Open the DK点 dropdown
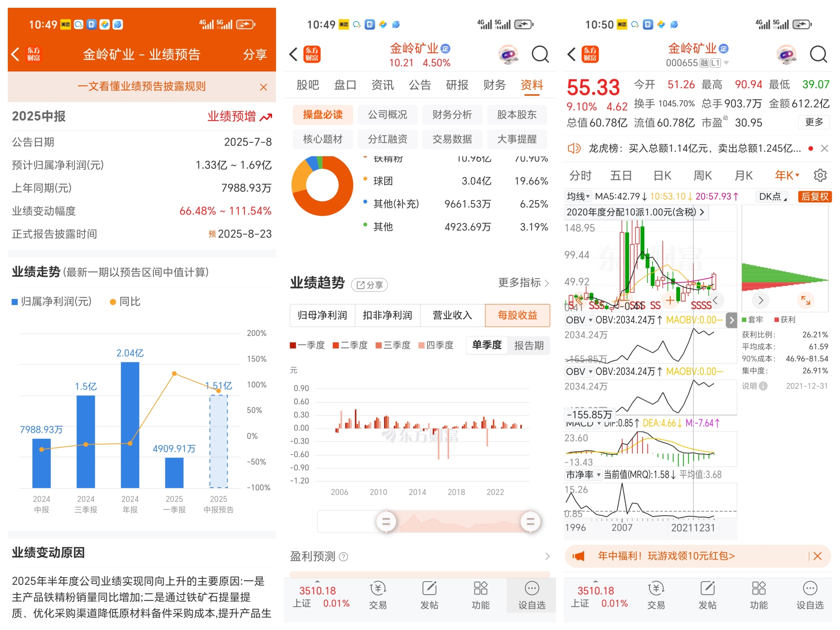 (772, 196)
